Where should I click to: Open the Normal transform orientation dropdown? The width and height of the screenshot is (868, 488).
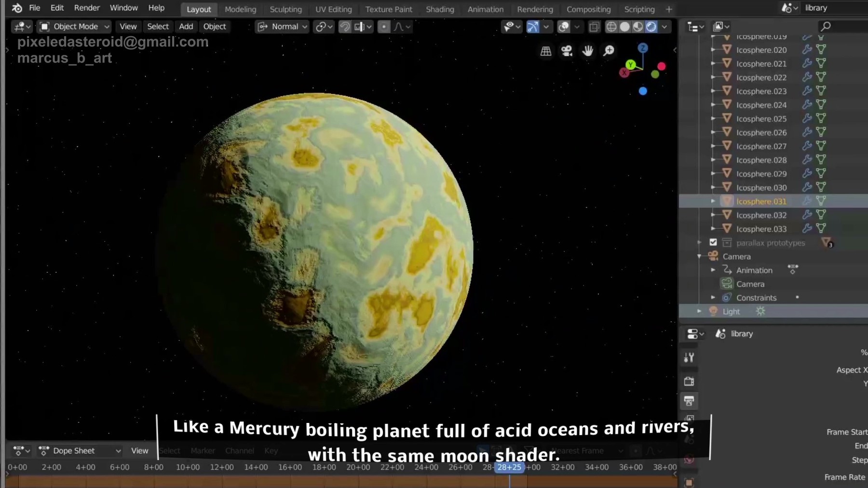[282, 26]
